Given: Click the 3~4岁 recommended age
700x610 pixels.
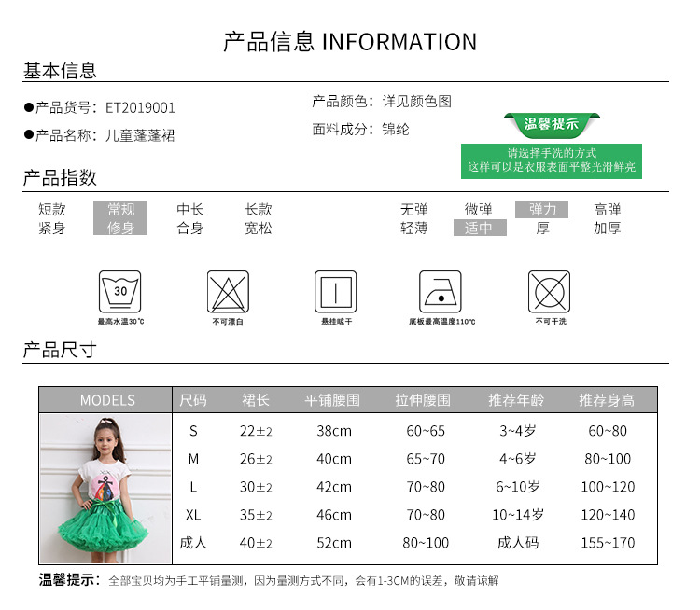Looking at the screenshot, I should click(517, 431).
